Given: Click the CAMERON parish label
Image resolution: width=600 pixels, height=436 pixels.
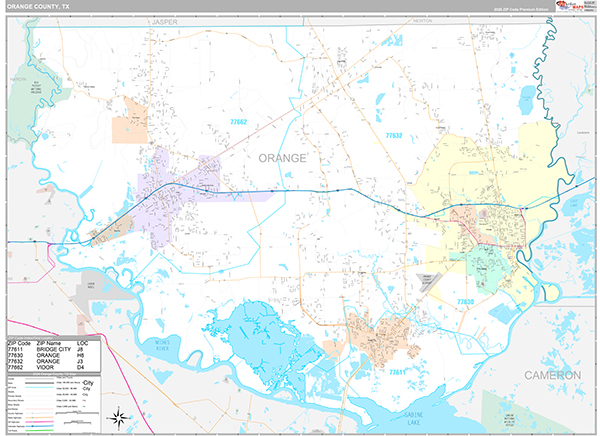Looking at the screenshot, I should (x=552, y=375).
